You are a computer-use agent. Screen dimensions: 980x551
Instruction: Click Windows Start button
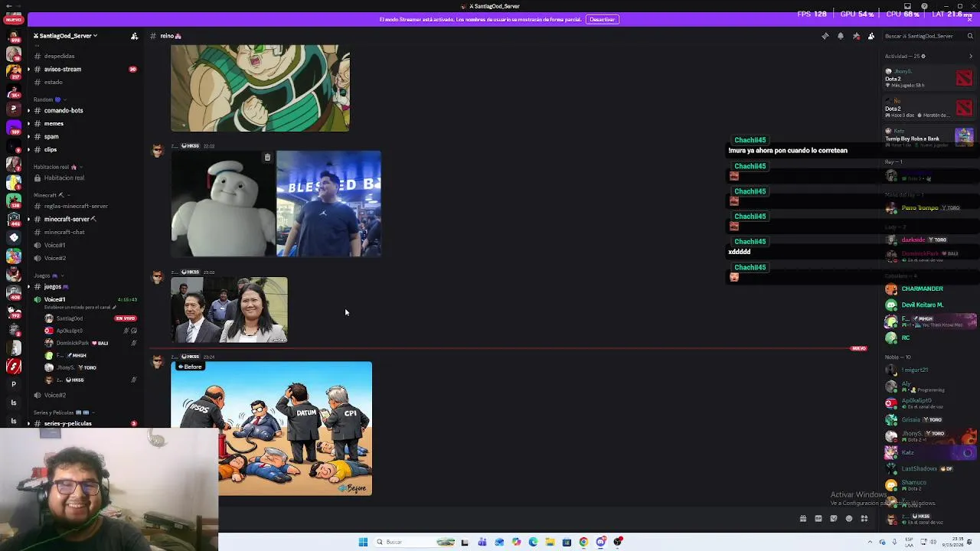click(363, 542)
